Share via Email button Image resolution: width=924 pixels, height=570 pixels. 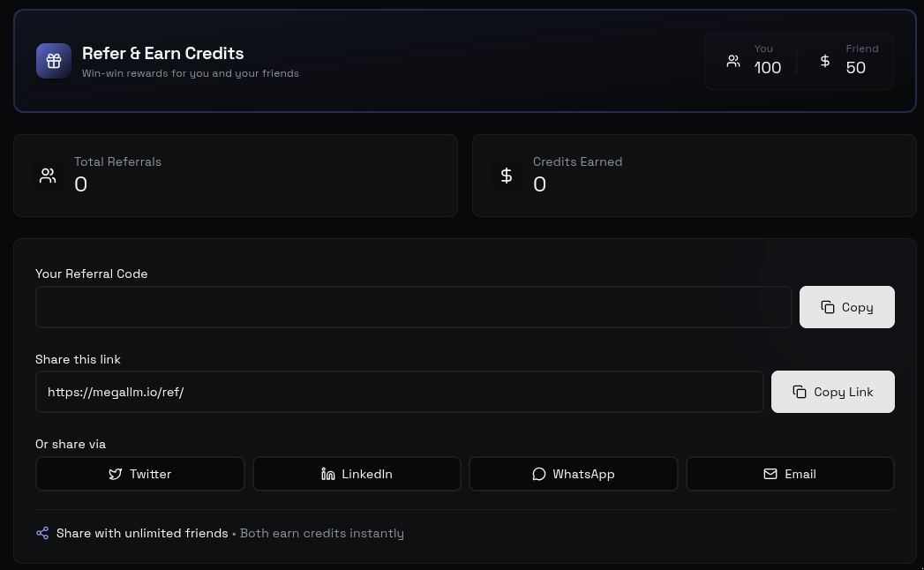point(790,474)
